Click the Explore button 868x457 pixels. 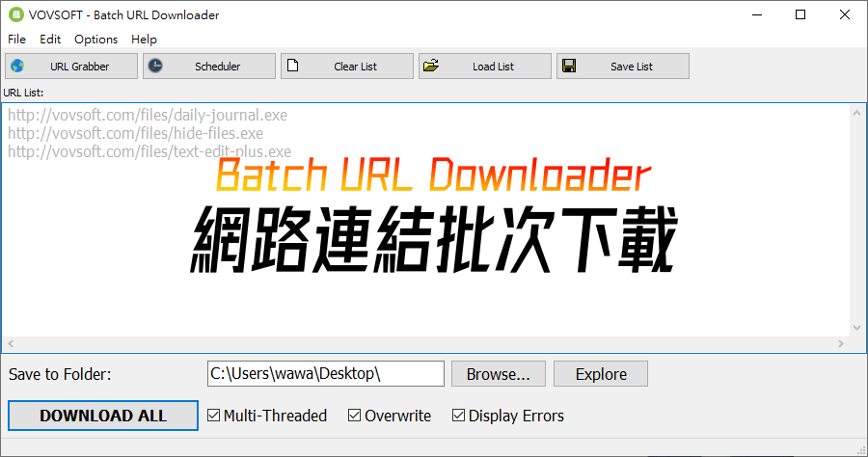tap(601, 374)
